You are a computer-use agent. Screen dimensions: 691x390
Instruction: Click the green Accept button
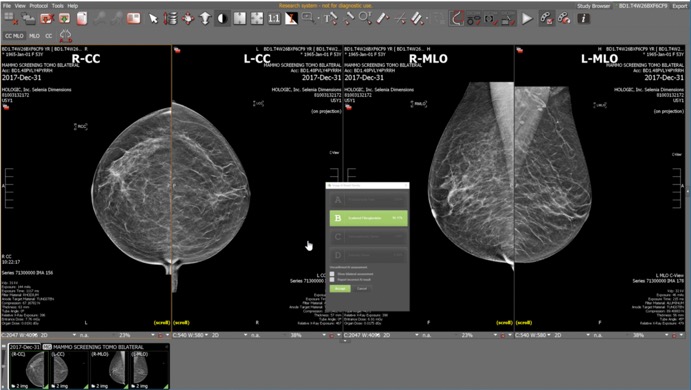340,289
